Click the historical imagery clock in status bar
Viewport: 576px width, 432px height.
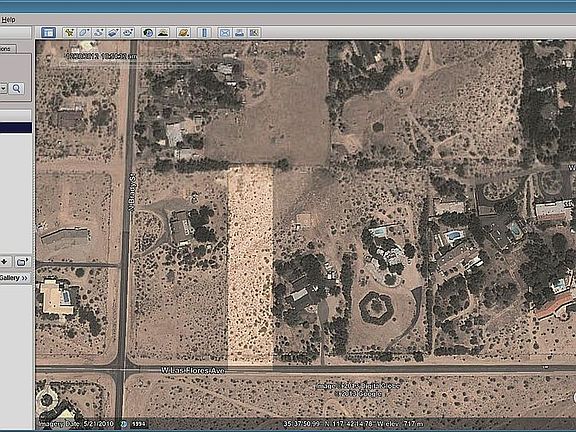click(124, 424)
